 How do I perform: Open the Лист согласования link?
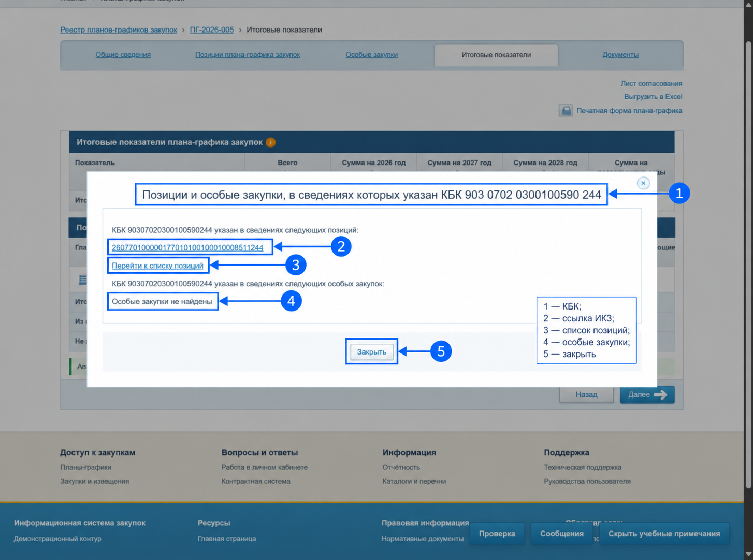pyautogui.click(x=651, y=83)
